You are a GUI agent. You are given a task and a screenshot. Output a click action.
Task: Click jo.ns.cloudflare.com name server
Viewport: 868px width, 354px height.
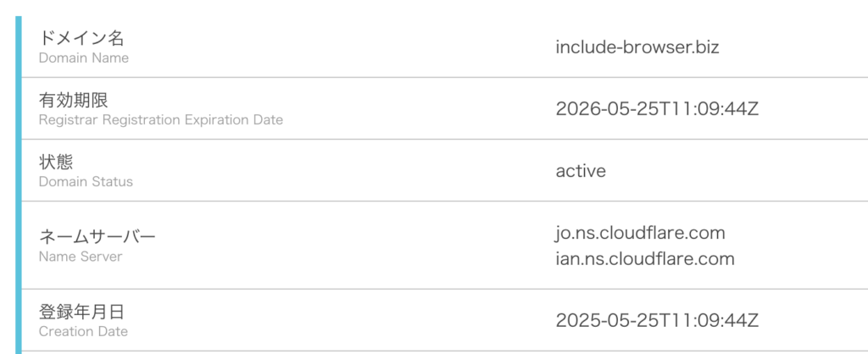[x=640, y=233]
